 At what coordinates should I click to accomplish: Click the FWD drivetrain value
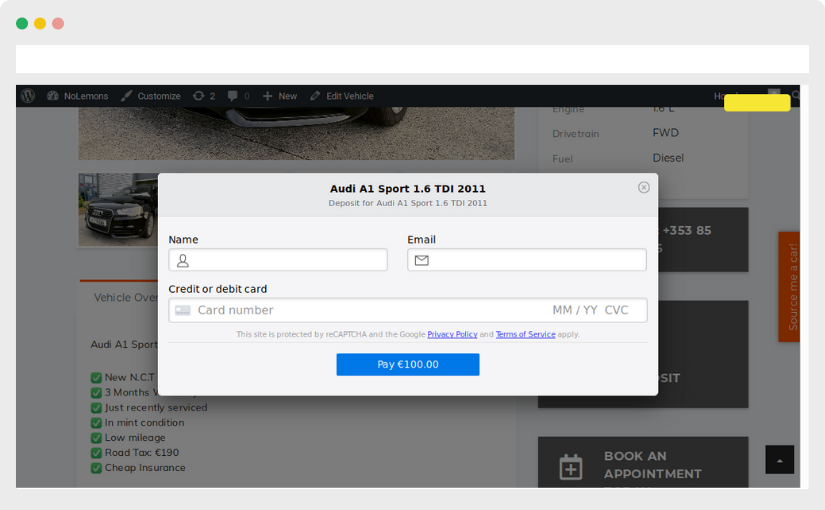click(666, 133)
